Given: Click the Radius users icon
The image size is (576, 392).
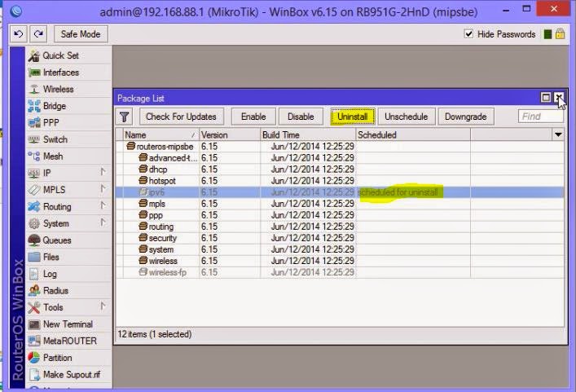Looking at the screenshot, I should click(33, 291).
